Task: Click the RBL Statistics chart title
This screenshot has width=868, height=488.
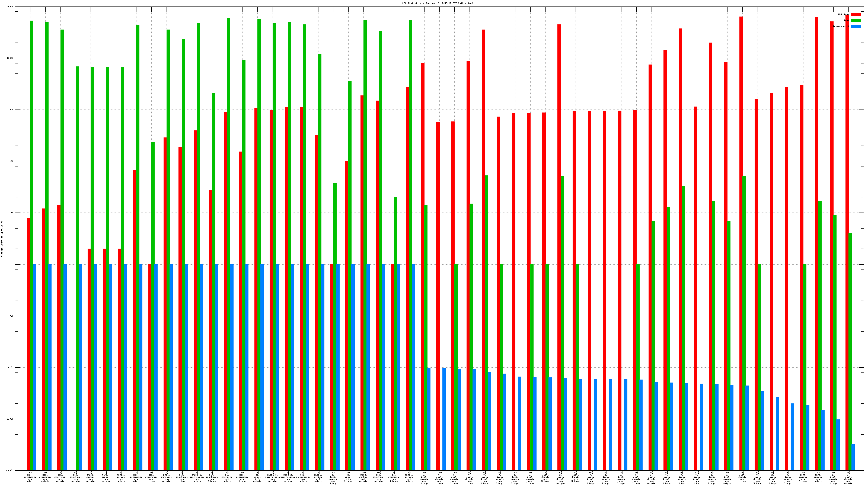Action: point(439,3)
